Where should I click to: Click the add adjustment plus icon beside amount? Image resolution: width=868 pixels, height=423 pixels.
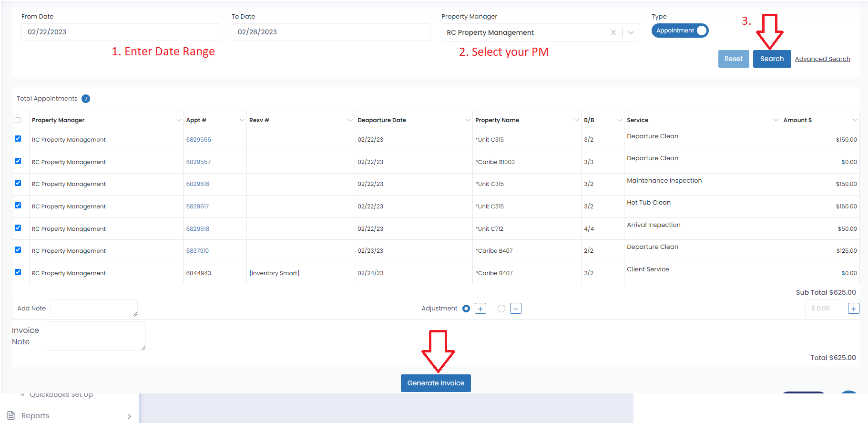click(x=854, y=309)
